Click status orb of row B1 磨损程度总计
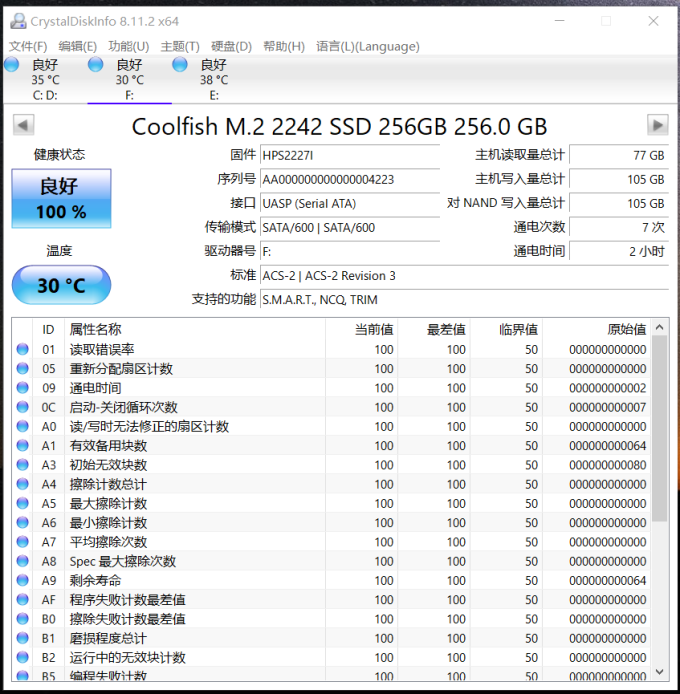Screen dimensions: 680x694 tap(23, 638)
